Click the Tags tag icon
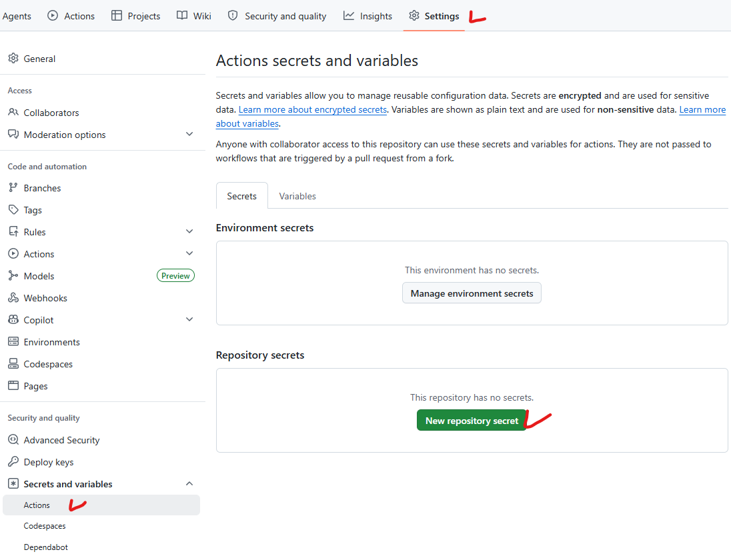Viewport: 731px width, 560px height. 13,209
